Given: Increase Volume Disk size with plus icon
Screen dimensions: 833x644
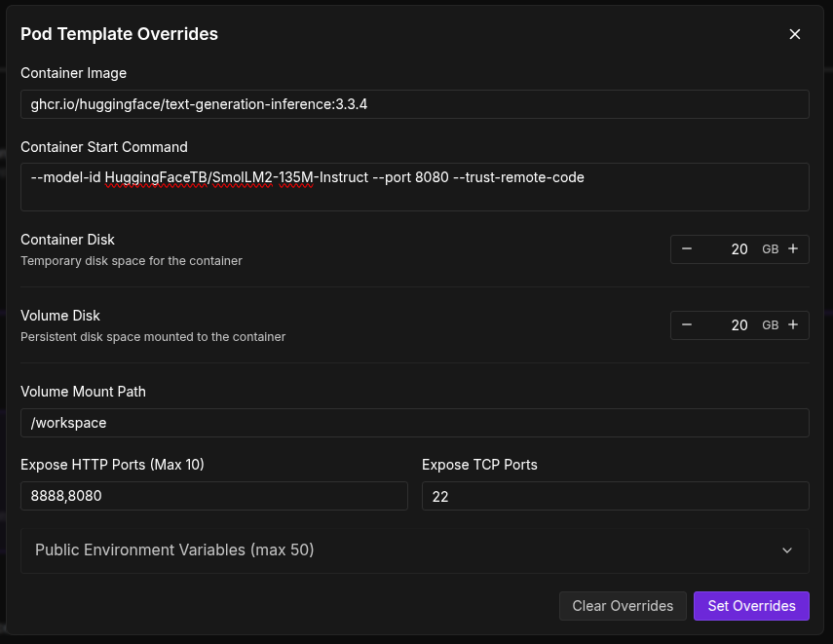Looking at the screenshot, I should tap(793, 325).
